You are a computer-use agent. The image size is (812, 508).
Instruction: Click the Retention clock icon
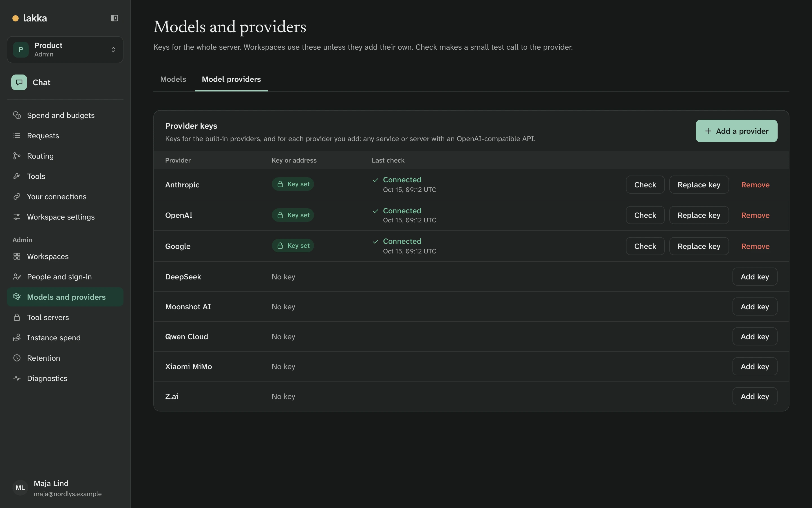pyautogui.click(x=17, y=358)
